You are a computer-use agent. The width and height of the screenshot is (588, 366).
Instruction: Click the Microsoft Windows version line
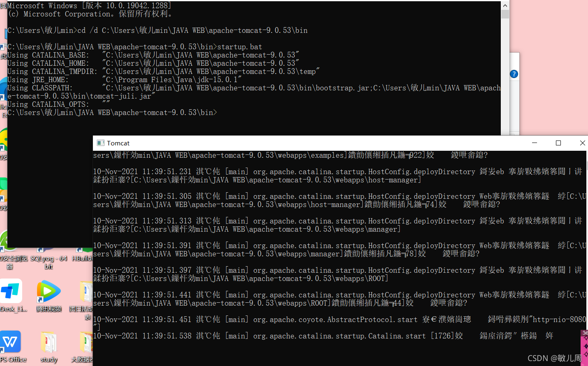pos(90,6)
